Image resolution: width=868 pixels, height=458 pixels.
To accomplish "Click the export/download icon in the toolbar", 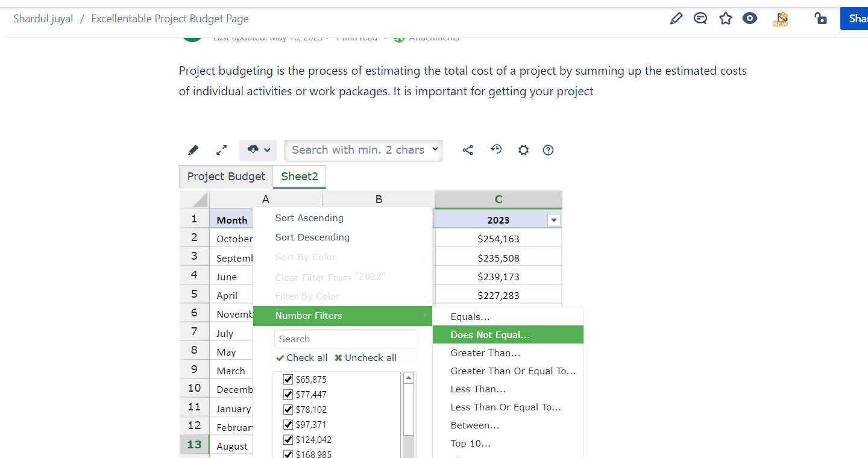I will [x=253, y=149].
